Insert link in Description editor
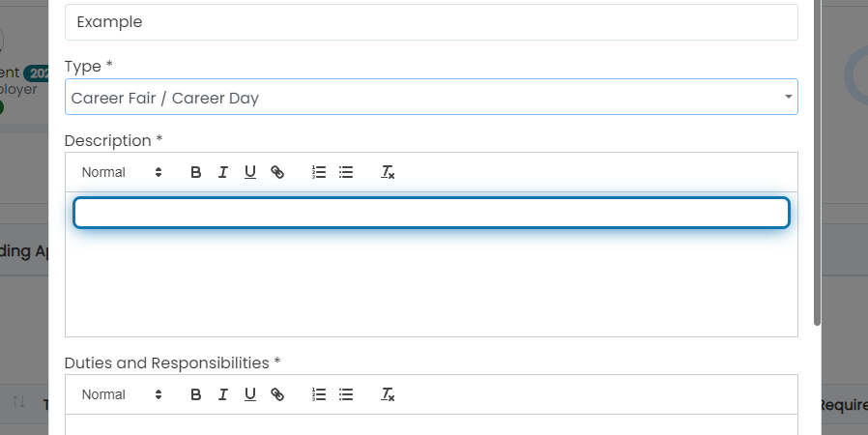868x435 pixels. click(x=277, y=172)
